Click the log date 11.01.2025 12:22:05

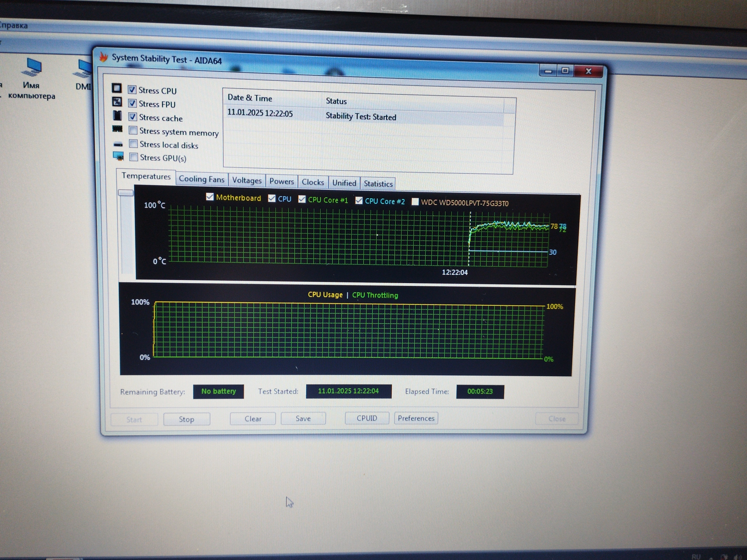tap(260, 113)
